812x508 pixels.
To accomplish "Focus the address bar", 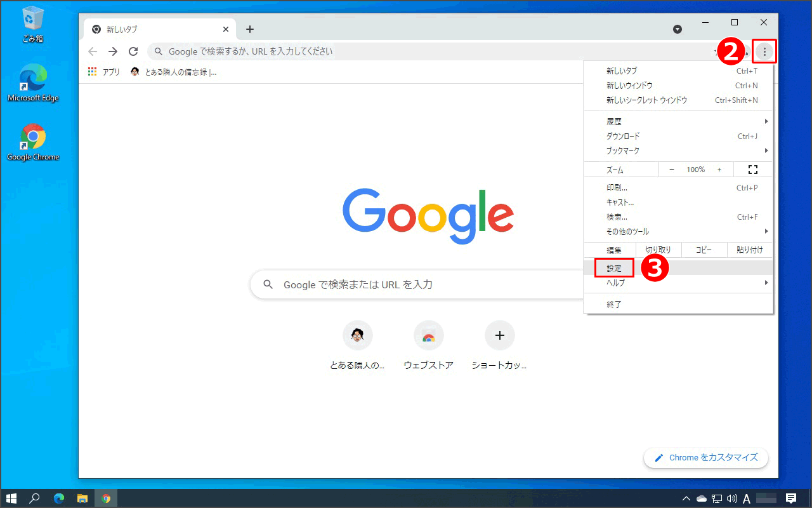I will tap(431, 51).
